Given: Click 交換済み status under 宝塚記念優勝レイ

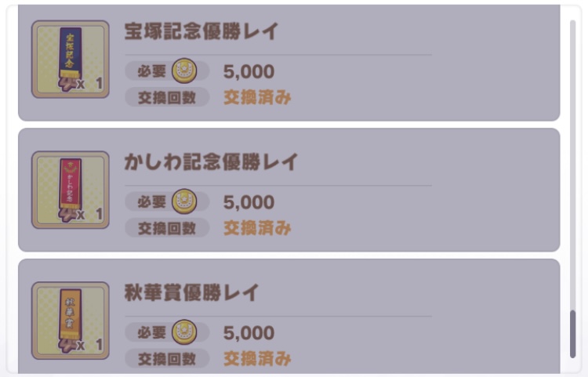Looking at the screenshot, I should point(257,98).
